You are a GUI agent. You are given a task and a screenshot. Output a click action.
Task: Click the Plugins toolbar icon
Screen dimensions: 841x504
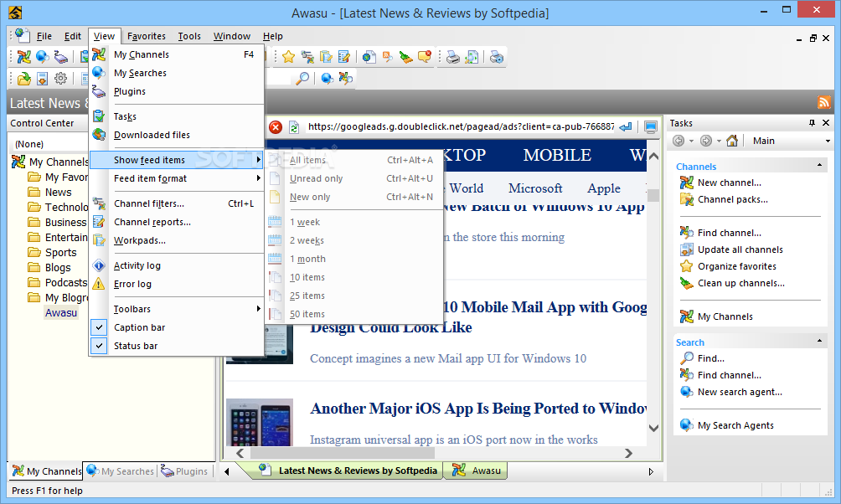(x=61, y=56)
